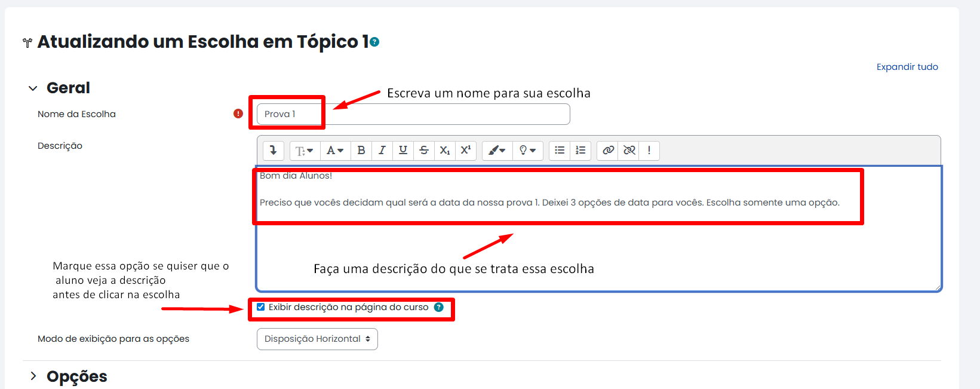Click the Opções section heading
The height and width of the screenshot is (389, 980).
77,376
